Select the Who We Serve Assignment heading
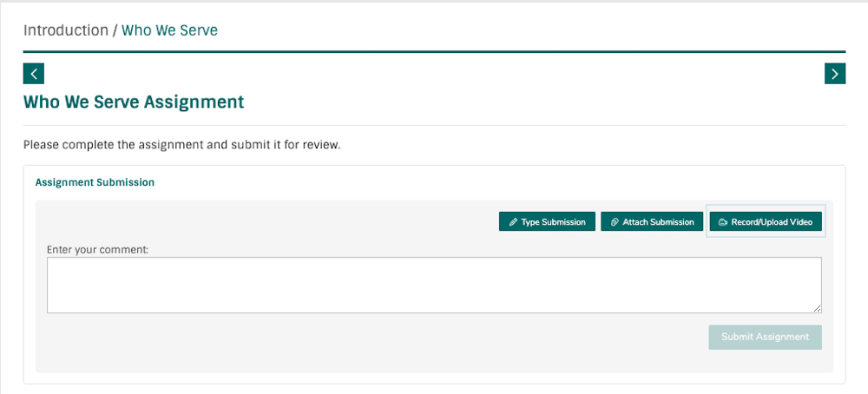This screenshot has height=394, width=868. pos(134,102)
